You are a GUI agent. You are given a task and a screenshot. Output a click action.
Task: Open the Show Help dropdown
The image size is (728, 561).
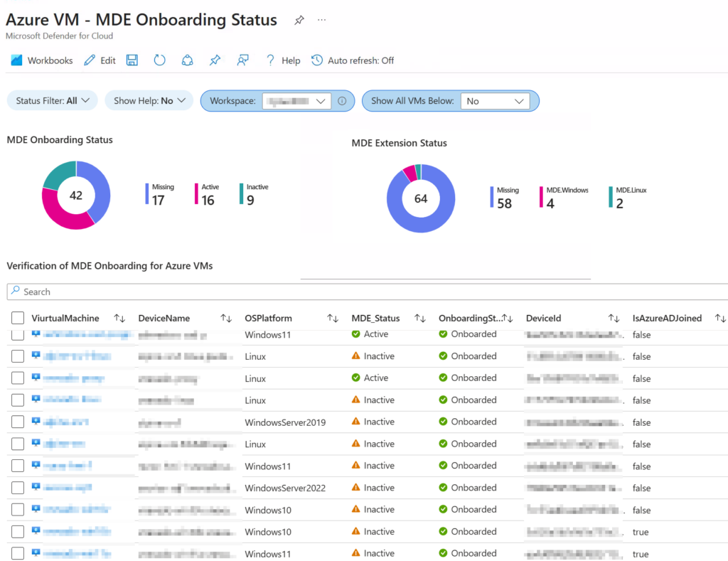tap(149, 101)
